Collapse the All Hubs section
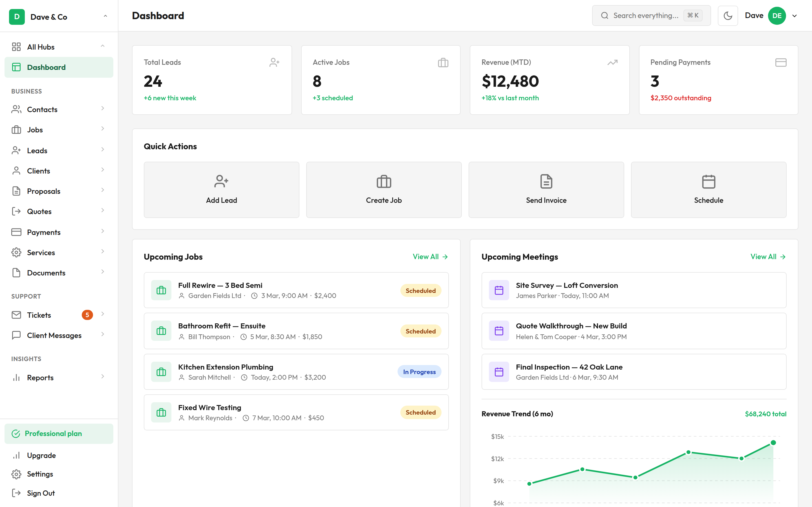Image resolution: width=812 pixels, height=507 pixels. 103,46
